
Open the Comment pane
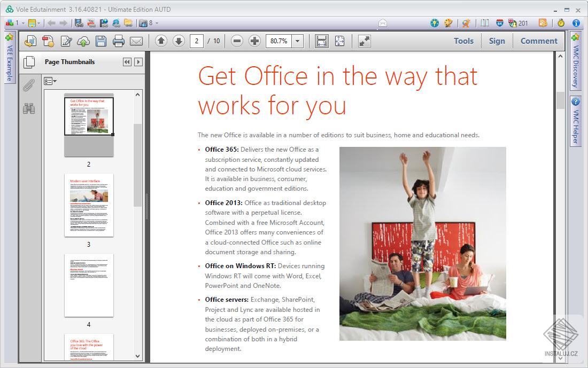coord(539,41)
